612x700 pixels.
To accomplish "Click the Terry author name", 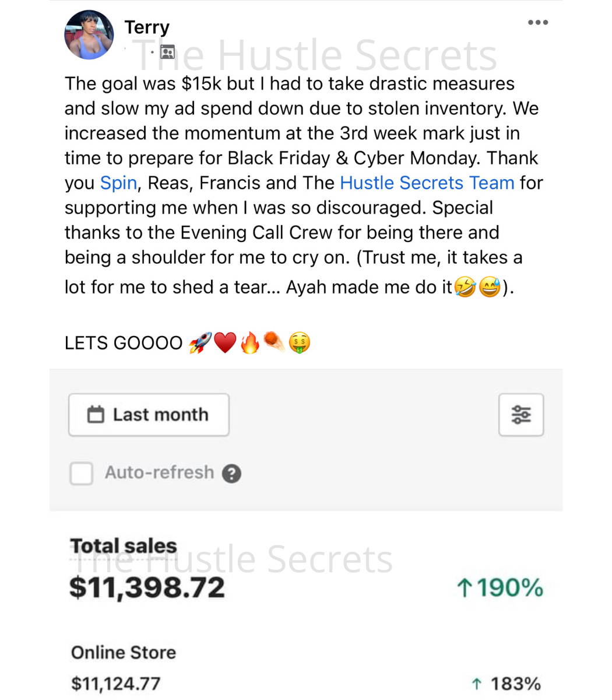I will pos(147,27).
